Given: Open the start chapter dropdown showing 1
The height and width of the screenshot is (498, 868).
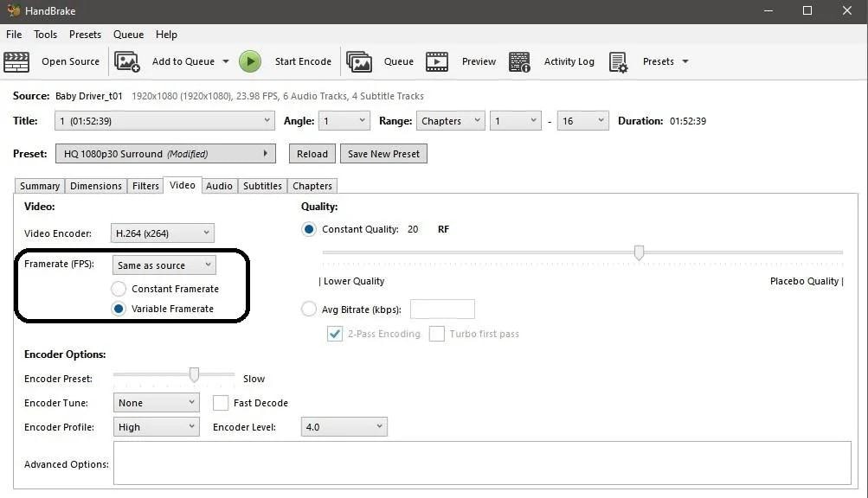Looking at the screenshot, I should coord(516,121).
